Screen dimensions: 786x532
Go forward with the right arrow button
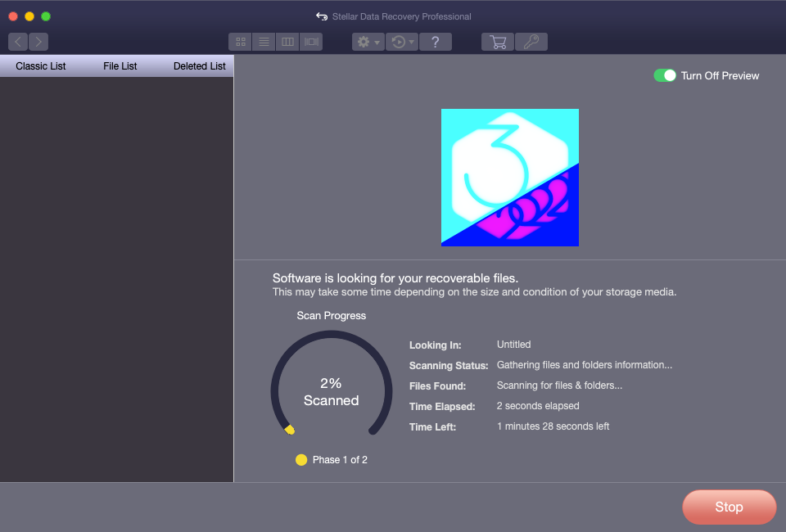(38, 42)
